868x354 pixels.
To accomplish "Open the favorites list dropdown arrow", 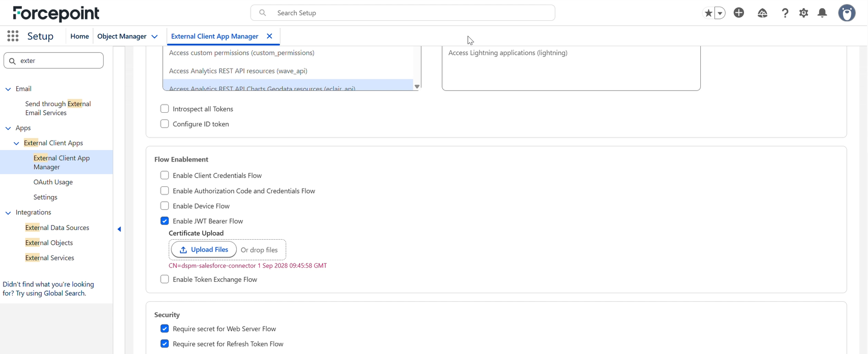I will (x=720, y=13).
